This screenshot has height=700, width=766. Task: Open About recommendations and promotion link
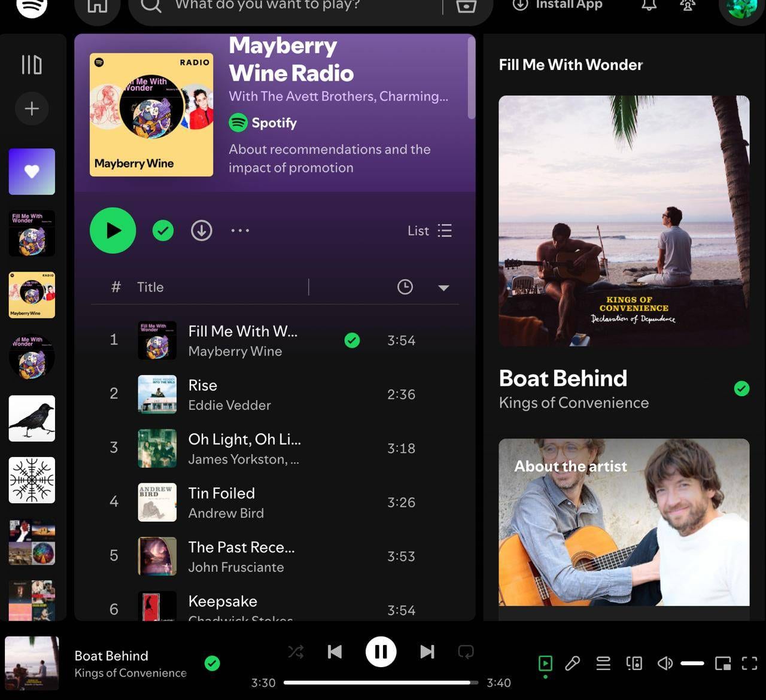click(329, 159)
